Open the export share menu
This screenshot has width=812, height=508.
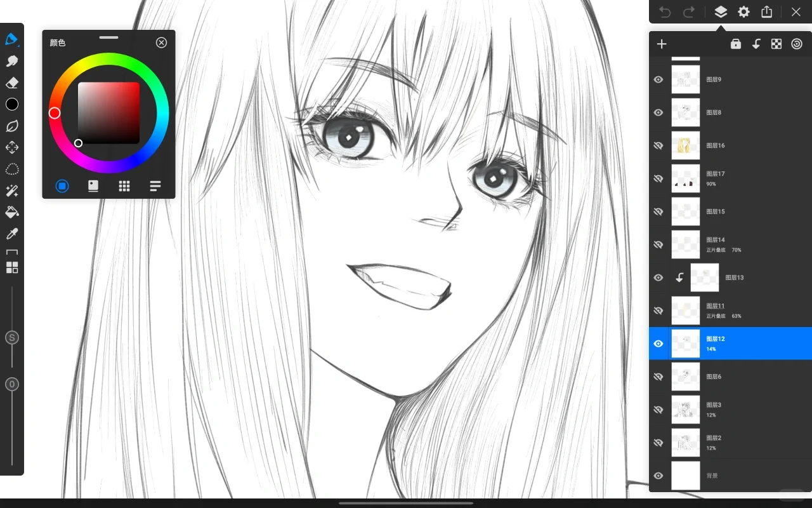766,12
